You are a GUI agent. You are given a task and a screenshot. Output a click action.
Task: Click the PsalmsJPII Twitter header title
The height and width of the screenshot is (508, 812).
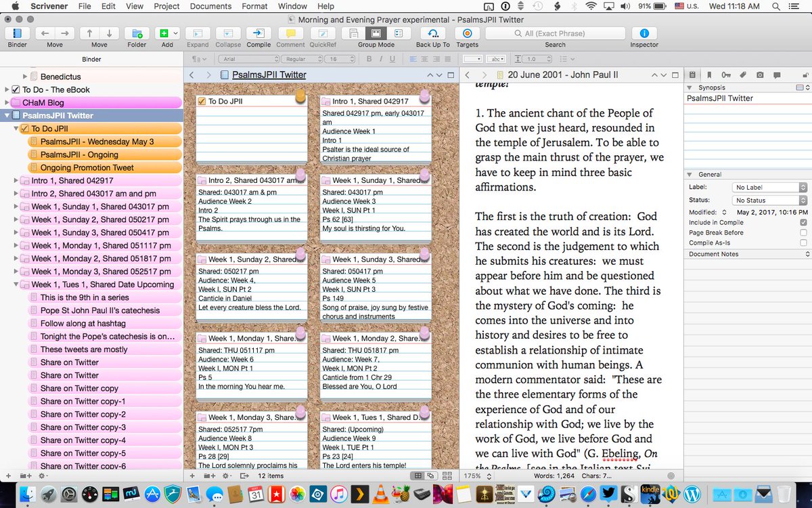pyautogui.click(x=269, y=75)
